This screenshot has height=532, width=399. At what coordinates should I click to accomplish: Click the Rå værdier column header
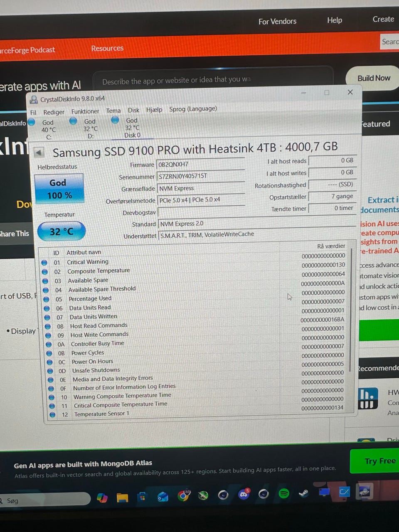331,246
